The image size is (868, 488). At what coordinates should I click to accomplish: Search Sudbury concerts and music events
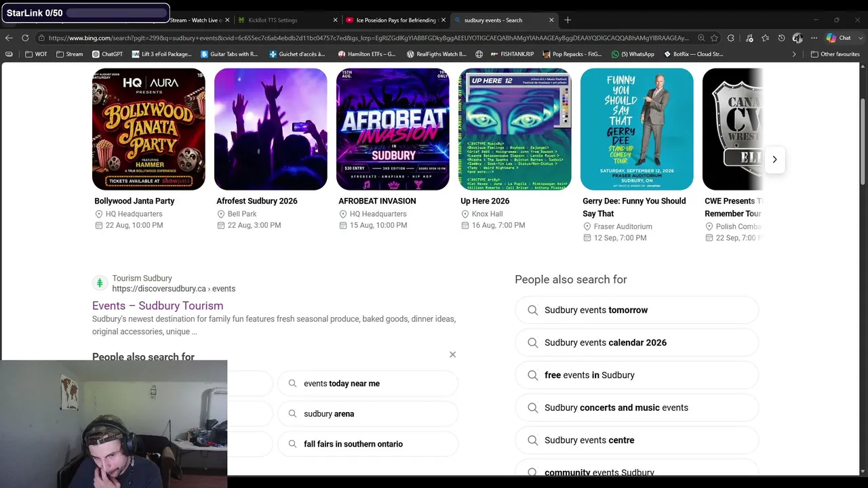637,407
